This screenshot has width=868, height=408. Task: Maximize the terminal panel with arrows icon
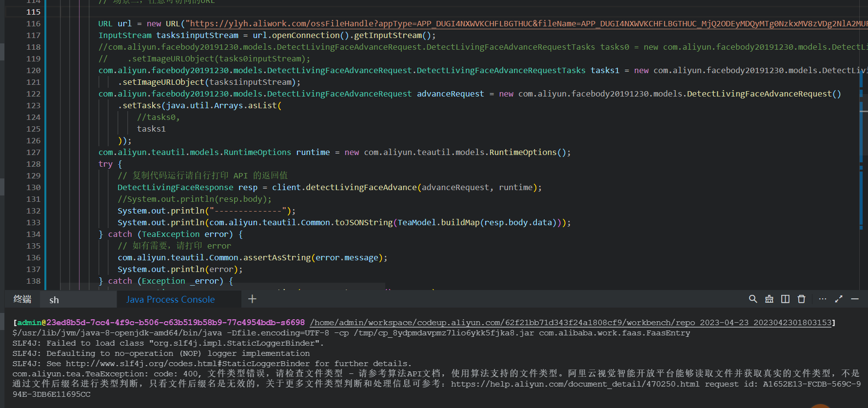[839, 299]
